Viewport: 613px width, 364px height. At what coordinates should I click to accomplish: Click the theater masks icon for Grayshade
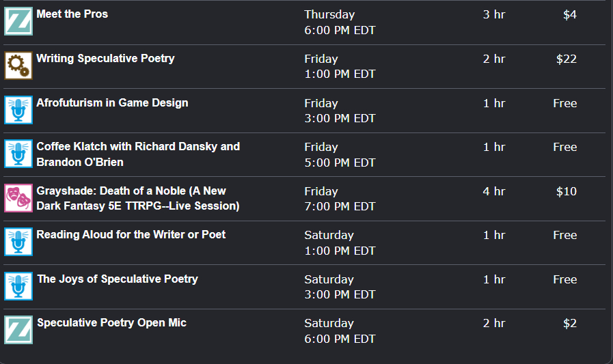pos(18,198)
